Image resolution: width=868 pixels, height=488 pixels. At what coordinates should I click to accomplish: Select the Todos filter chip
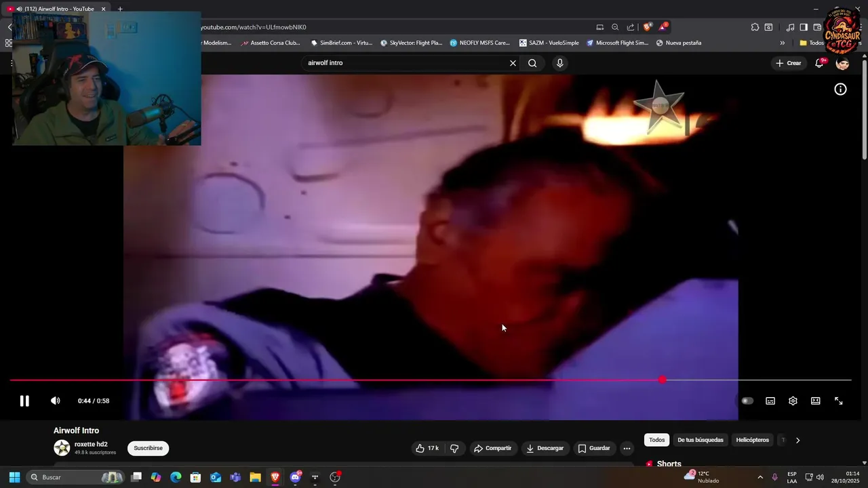click(x=657, y=440)
